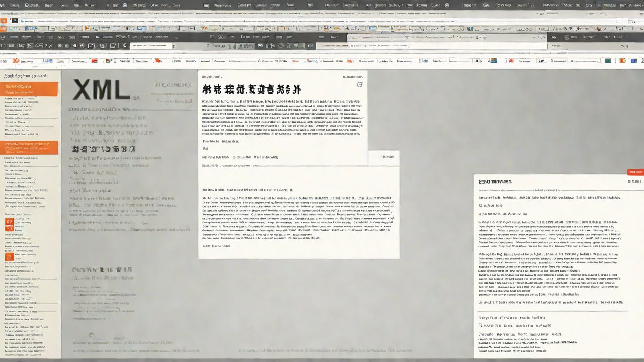
Task: Open the leftmost item in the top menu bar
Action: (14, 5)
